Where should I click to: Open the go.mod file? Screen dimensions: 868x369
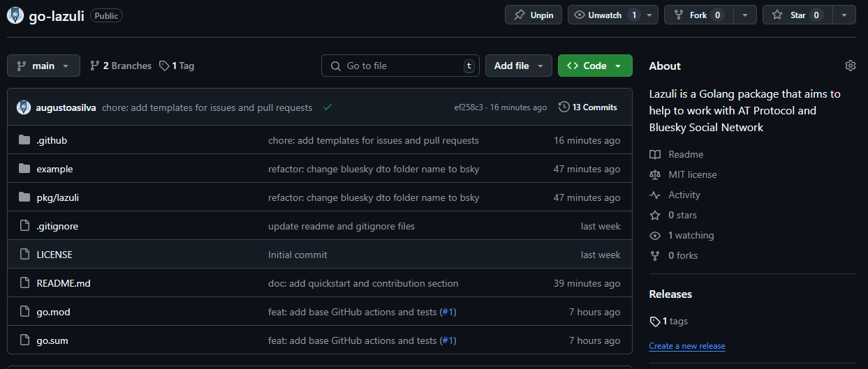click(x=54, y=312)
